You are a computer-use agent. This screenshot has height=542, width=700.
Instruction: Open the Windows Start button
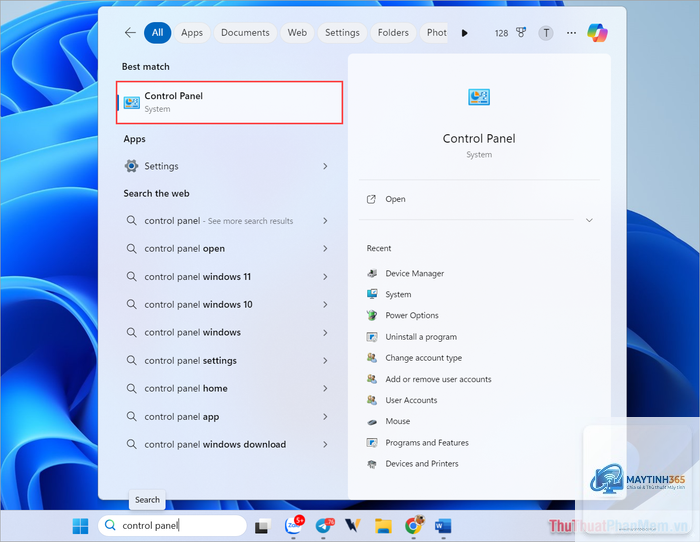pyautogui.click(x=80, y=526)
